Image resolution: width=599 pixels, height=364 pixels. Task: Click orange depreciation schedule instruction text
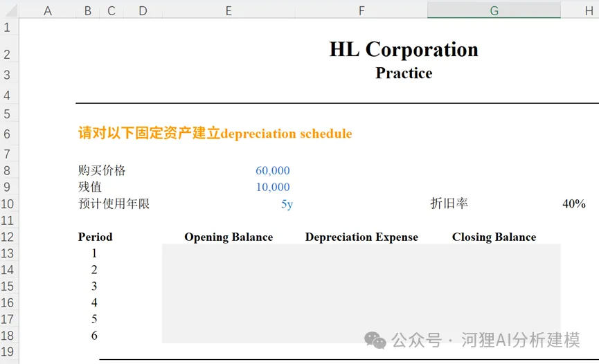(x=215, y=134)
